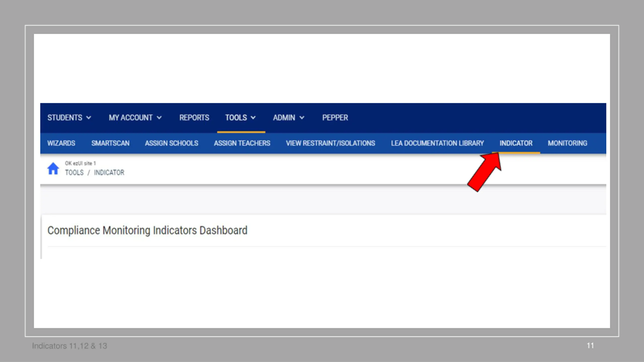
Task: Open LEA Documentation Library tab
Action: coord(437,143)
